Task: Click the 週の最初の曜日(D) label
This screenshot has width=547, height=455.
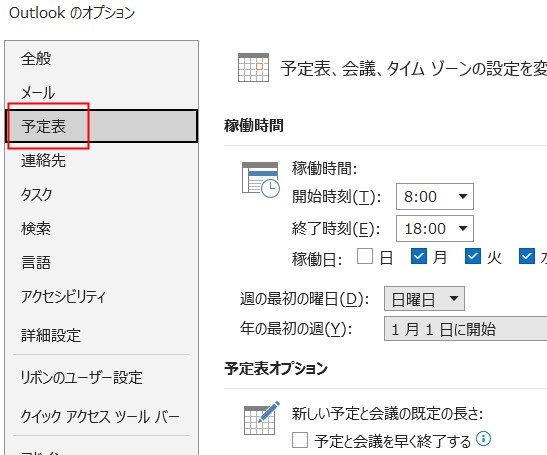Action: [x=305, y=299]
